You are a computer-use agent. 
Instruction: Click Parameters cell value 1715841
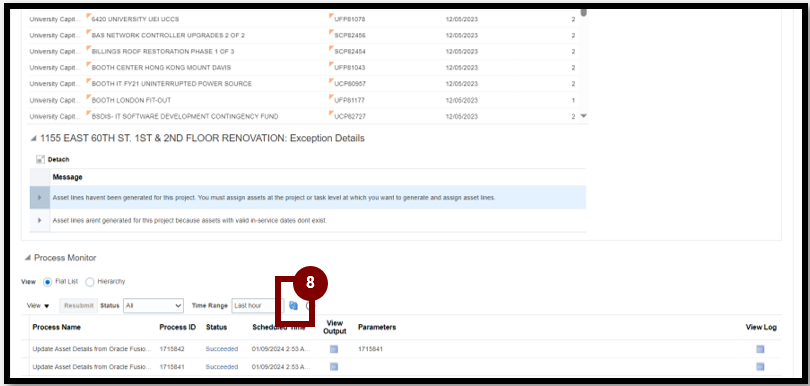pos(370,349)
